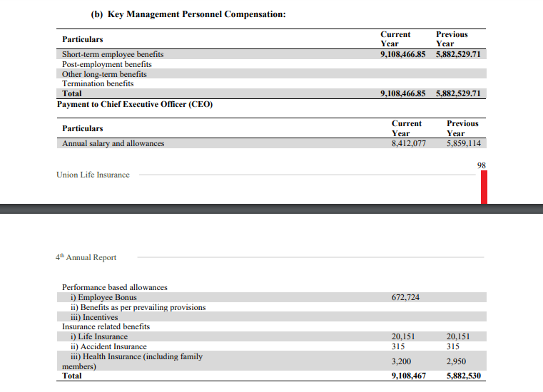Click the Employee Bonus row label

103,297
